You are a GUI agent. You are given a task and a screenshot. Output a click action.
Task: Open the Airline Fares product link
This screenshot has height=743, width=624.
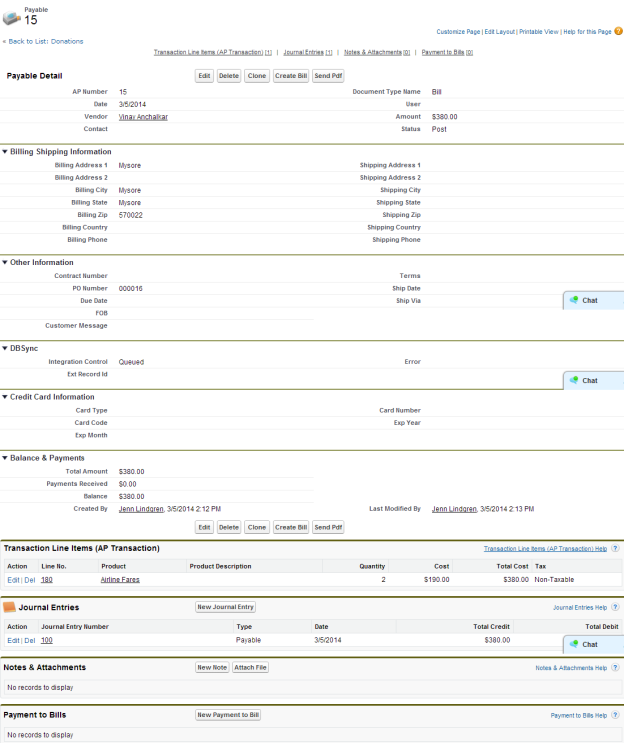(120, 579)
